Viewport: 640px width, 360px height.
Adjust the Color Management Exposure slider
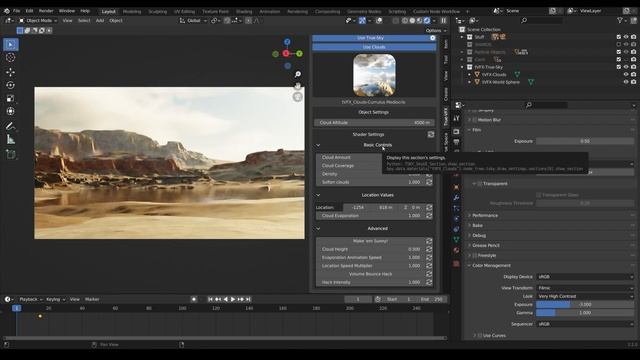click(585, 304)
